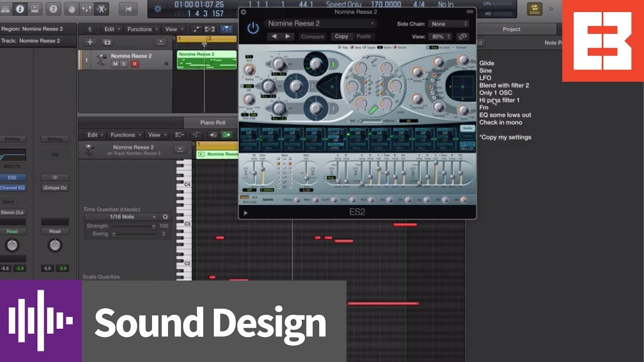Click the tracks hierarchy up arrow

coord(90,29)
